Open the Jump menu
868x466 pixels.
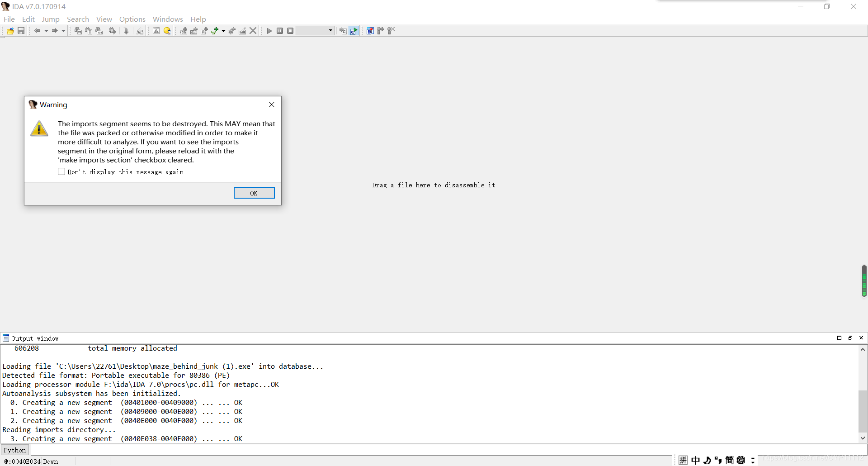pyautogui.click(x=51, y=19)
